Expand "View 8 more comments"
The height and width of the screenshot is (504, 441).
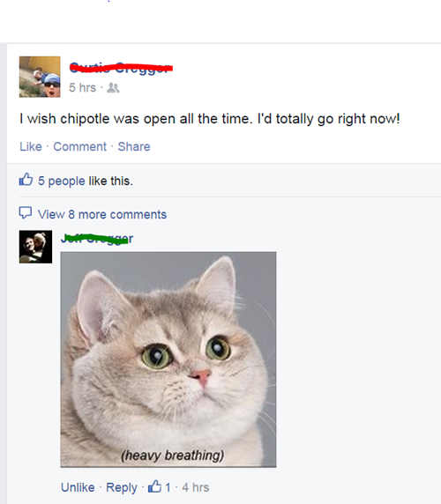click(x=102, y=214)
